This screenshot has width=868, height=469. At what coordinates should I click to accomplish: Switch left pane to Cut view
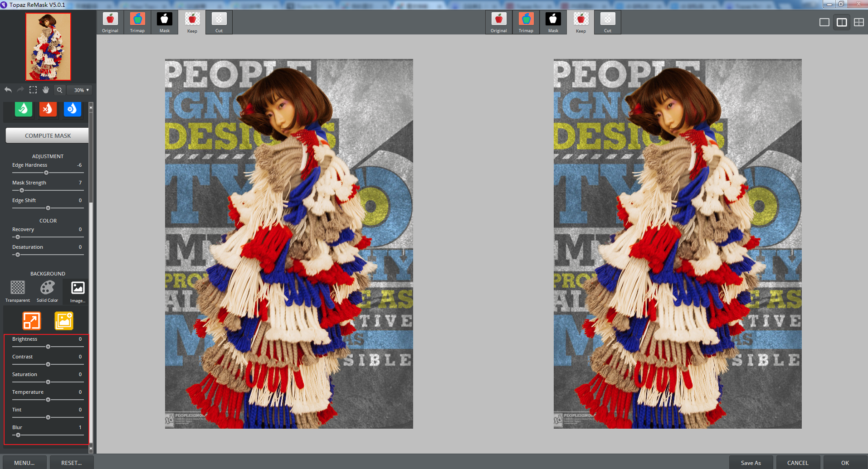[x=219, y=22]
